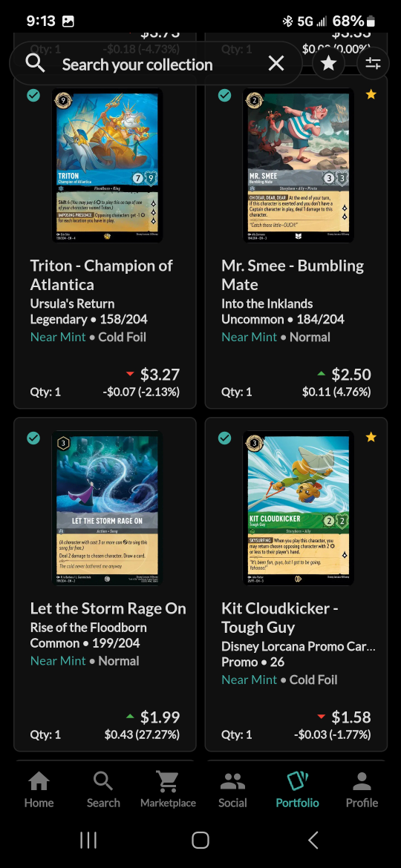Open Let the Storm Rage On title
Image resolution: width=401 pixels, height=868 pixels.
click(x=108, y=608)
